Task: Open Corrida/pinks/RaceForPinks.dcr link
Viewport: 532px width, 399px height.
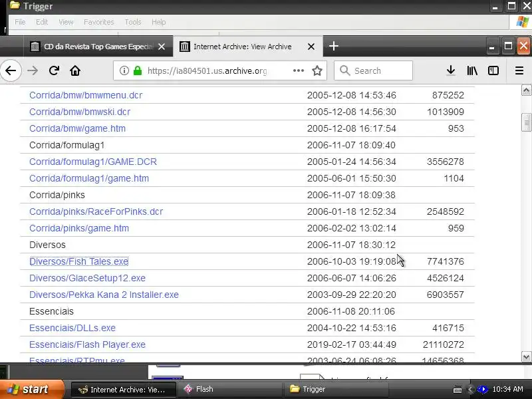Action: (x=96, y=211)
